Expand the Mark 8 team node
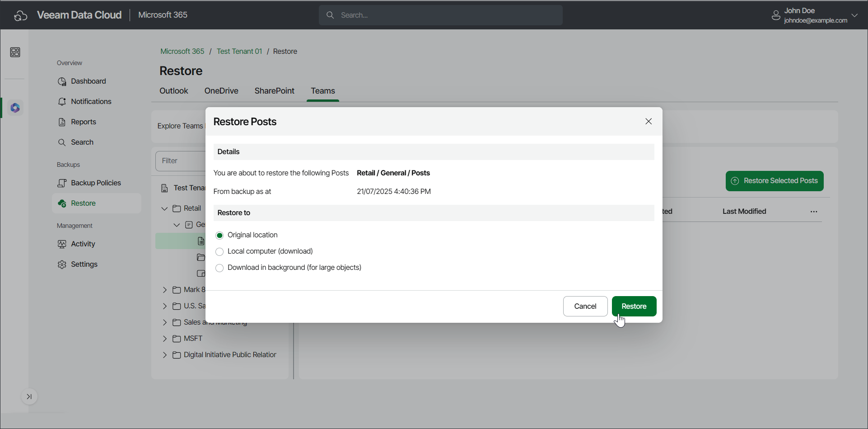Viewport: 868px width, 429px height. [x=164, y=290]
